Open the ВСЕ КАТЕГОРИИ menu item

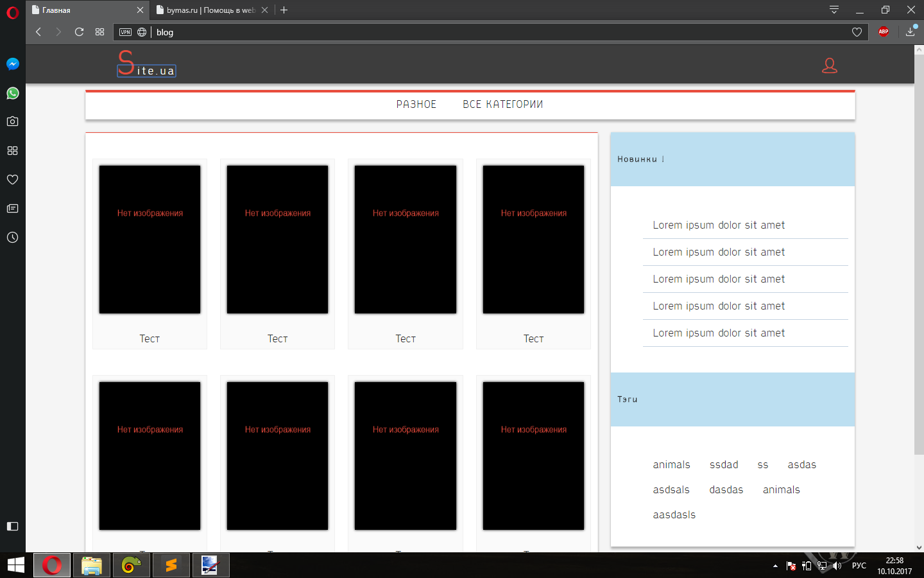point(502,104)
